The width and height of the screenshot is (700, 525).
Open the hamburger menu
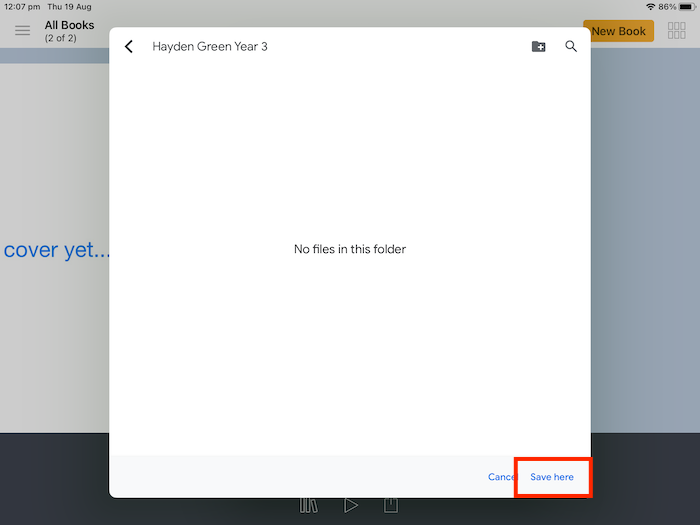(22, 31)
